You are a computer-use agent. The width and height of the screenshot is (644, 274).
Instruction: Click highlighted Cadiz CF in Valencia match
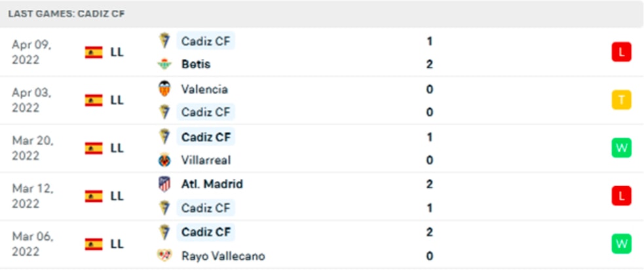pos(206,112)
